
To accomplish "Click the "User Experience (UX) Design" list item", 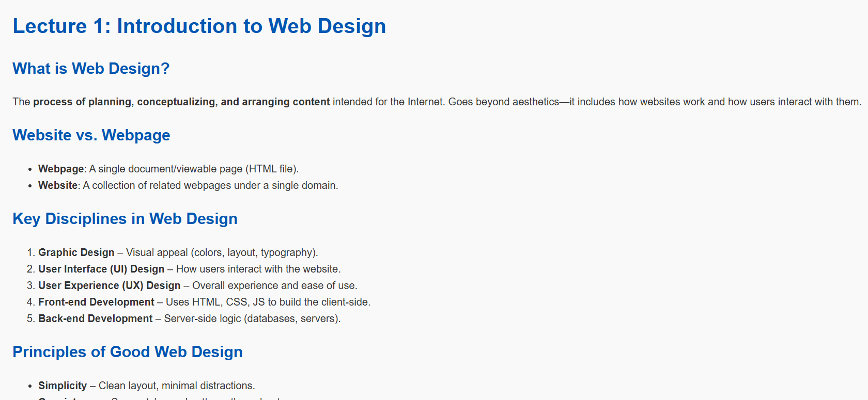I will tap(110, 285).
